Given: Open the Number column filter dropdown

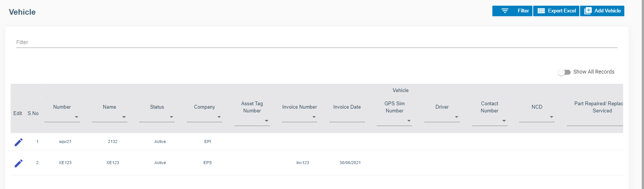Looking at the screenshot, I should click(77, 117).
